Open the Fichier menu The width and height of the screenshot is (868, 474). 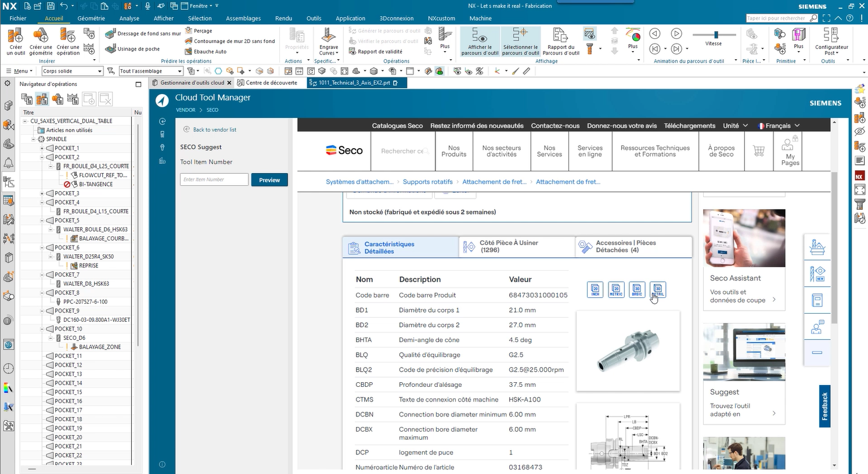[18, 18]
